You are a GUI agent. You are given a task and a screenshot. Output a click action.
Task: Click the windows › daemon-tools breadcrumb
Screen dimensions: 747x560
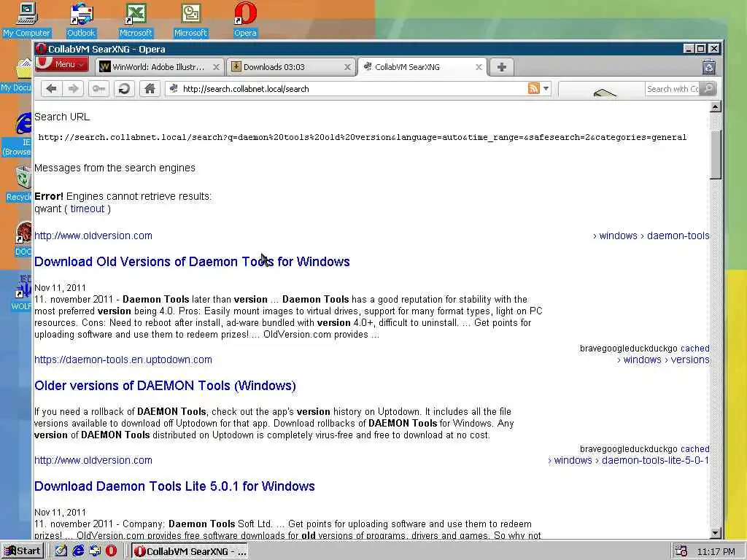(x=651, y=236)
